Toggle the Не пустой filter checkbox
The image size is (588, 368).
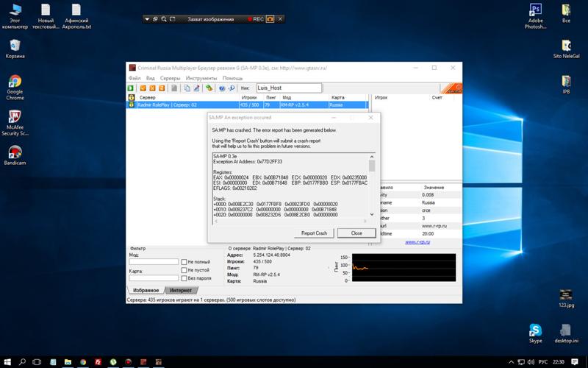pyautogui.click(x=184, y=270)
